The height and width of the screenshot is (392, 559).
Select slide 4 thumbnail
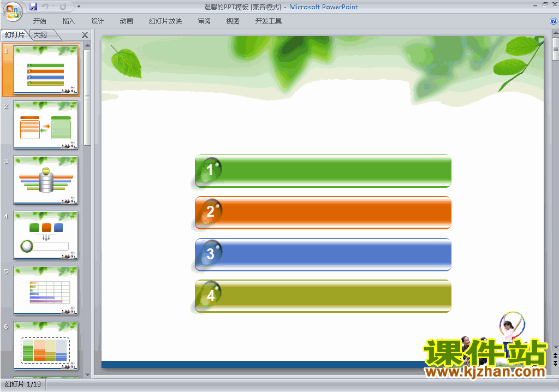point(45,235)
